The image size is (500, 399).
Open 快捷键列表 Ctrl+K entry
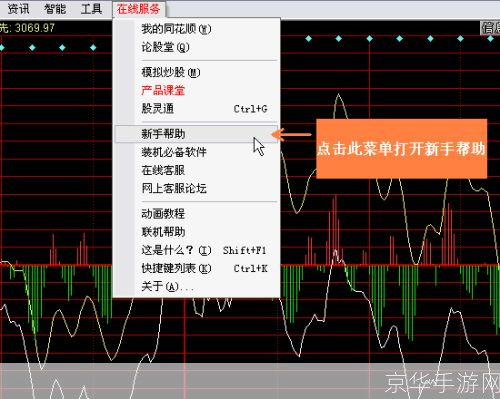click(197, 268)
